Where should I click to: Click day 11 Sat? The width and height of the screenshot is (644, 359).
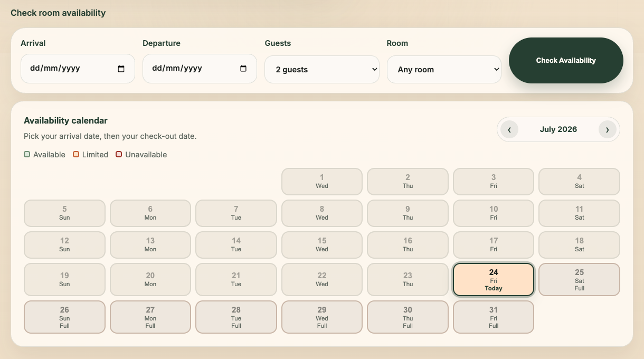(x=579, y=213)
